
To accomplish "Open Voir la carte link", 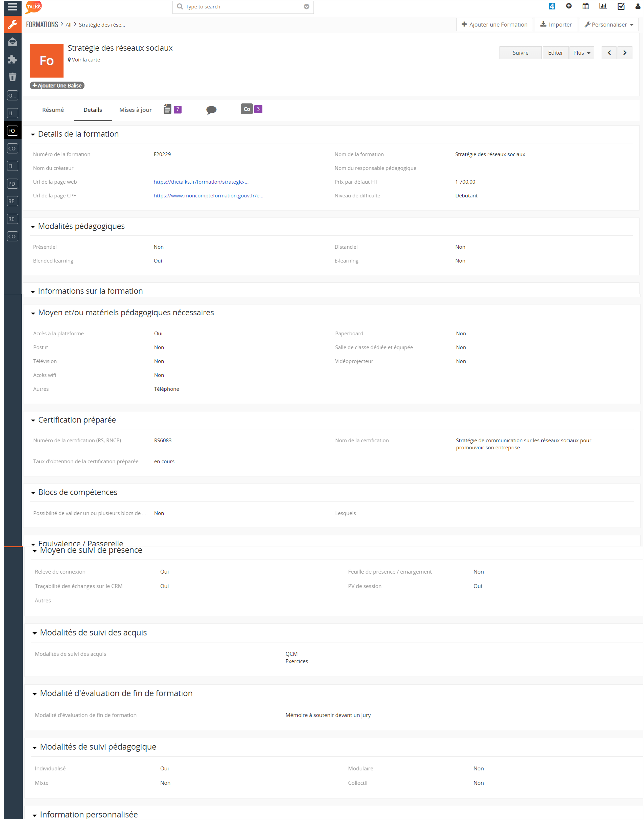I will (84, 60).
